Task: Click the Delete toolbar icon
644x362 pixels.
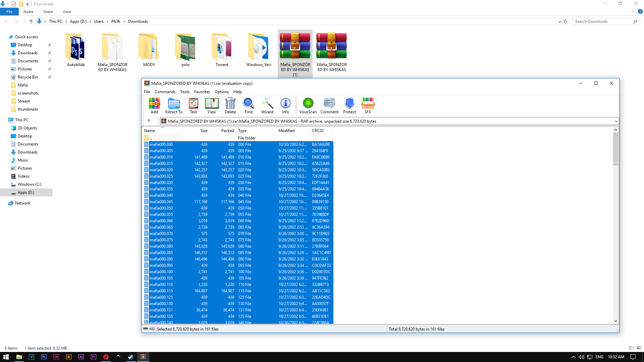Action: coord(230,105)
